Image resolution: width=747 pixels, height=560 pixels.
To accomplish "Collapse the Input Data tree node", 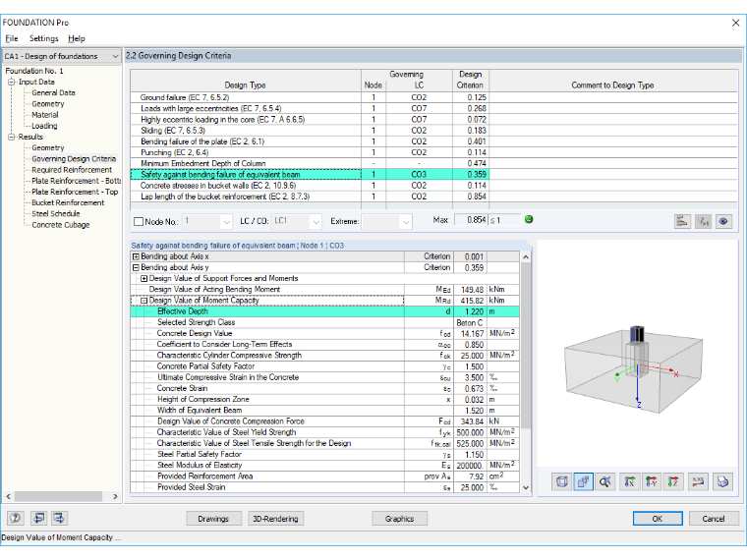I will click(x=12, y=82).
